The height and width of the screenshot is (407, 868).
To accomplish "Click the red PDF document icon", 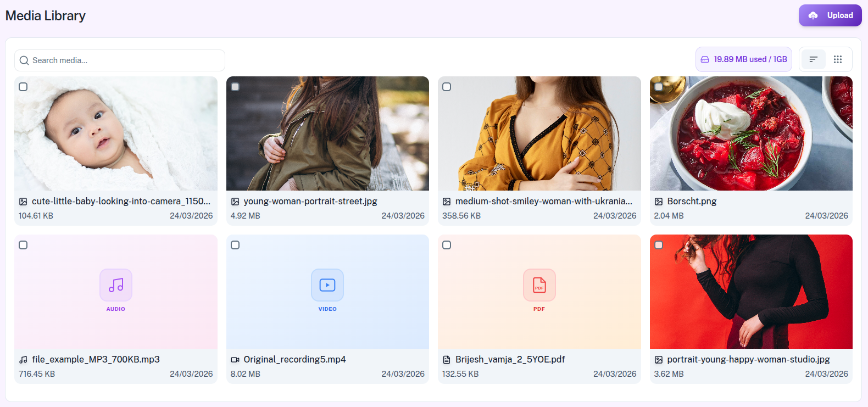I will pos(539,285).
